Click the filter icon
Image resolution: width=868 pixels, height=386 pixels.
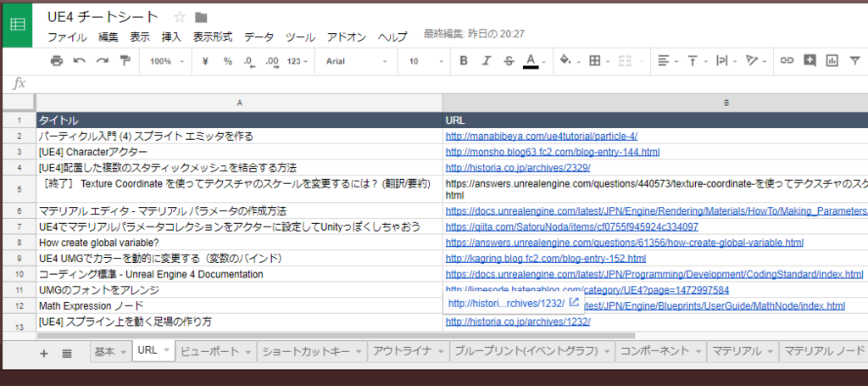[x=855, y=61]
